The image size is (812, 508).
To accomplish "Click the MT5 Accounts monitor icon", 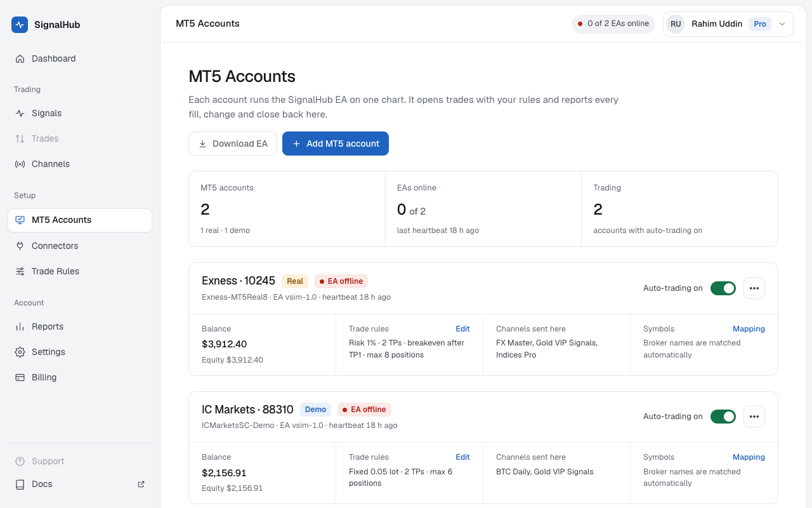I will (20, 220).
